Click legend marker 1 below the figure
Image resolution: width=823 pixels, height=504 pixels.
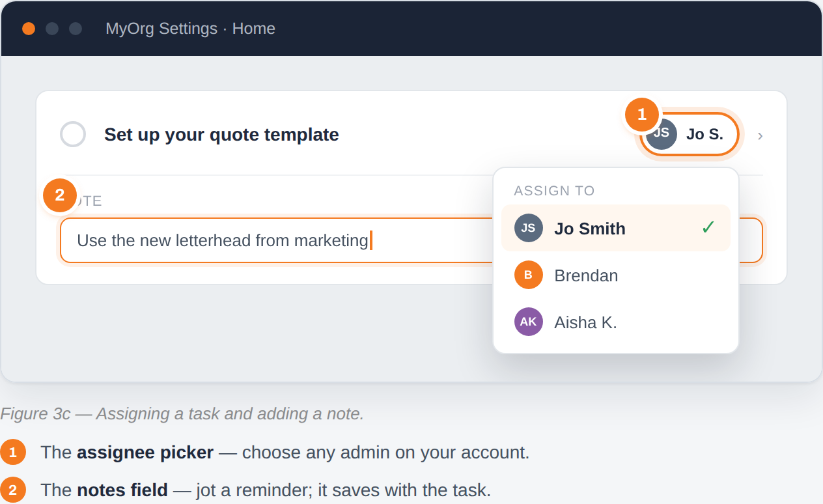coord(12,453)
